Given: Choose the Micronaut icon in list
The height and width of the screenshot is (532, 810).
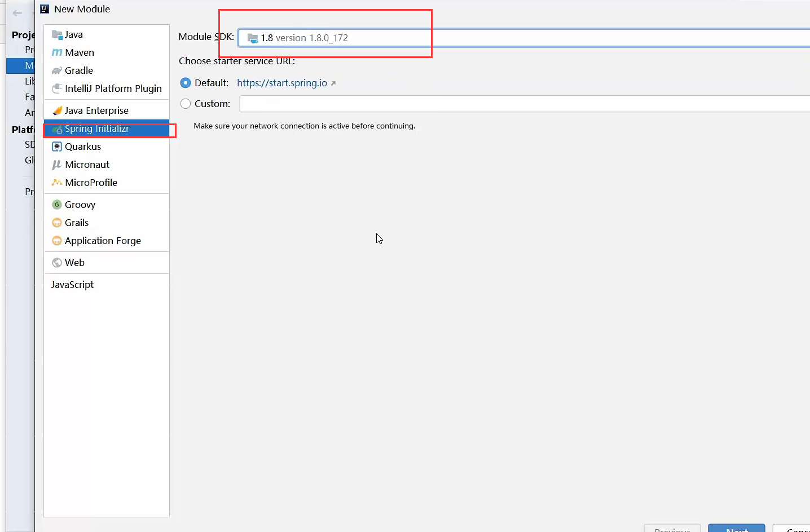Looking at the screenshot, I should click(x=56, y=165).
